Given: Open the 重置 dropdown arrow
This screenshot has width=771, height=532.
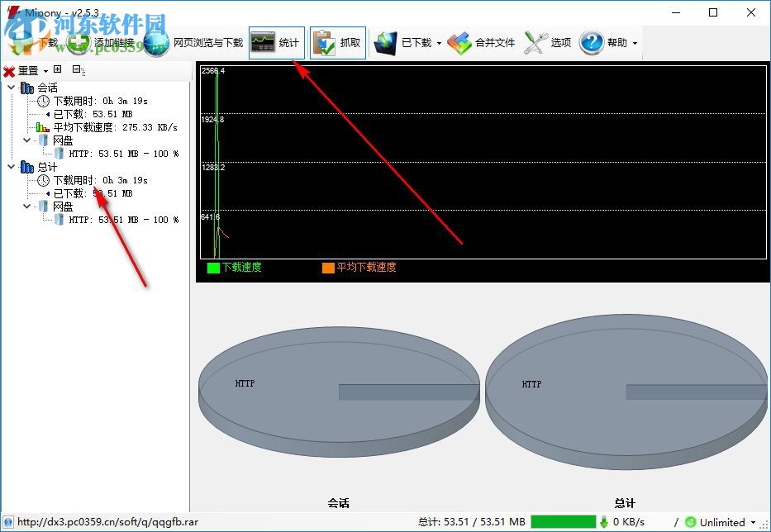Looking at the screenshot, I should (45, 72).
